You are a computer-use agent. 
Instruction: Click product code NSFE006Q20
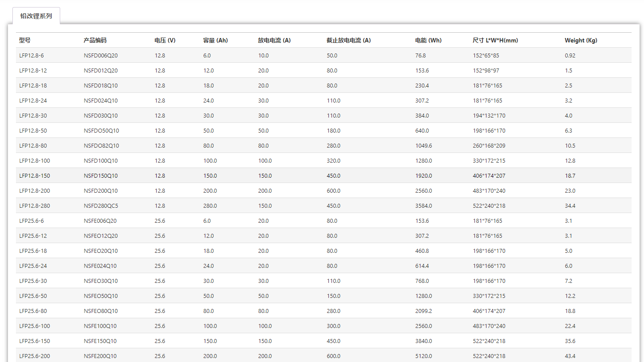[100, 221]
